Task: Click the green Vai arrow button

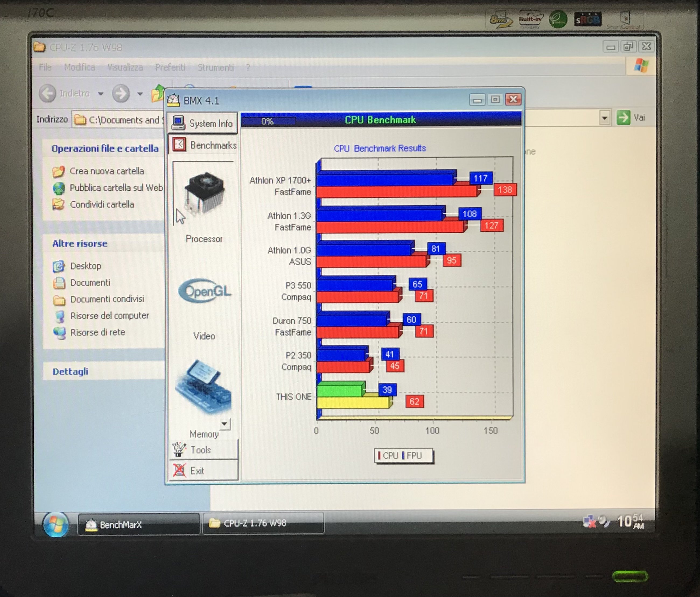Action: pos(623,118)
